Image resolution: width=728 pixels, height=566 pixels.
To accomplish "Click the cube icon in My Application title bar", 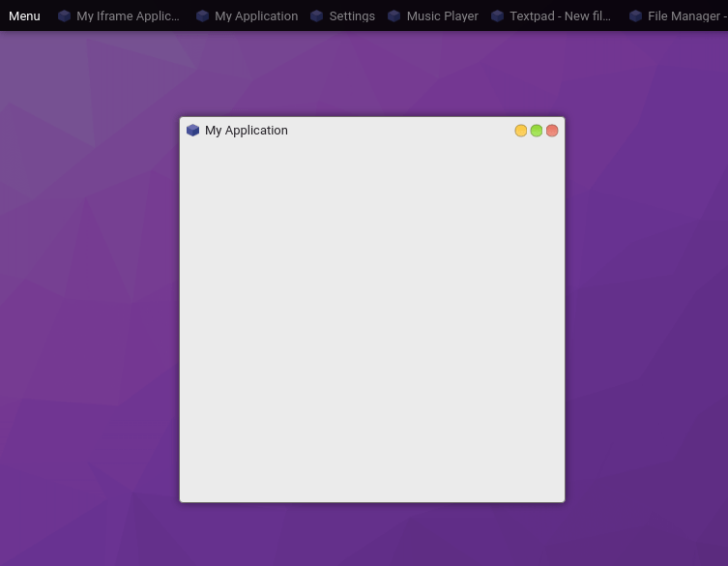I will point(192,130).
